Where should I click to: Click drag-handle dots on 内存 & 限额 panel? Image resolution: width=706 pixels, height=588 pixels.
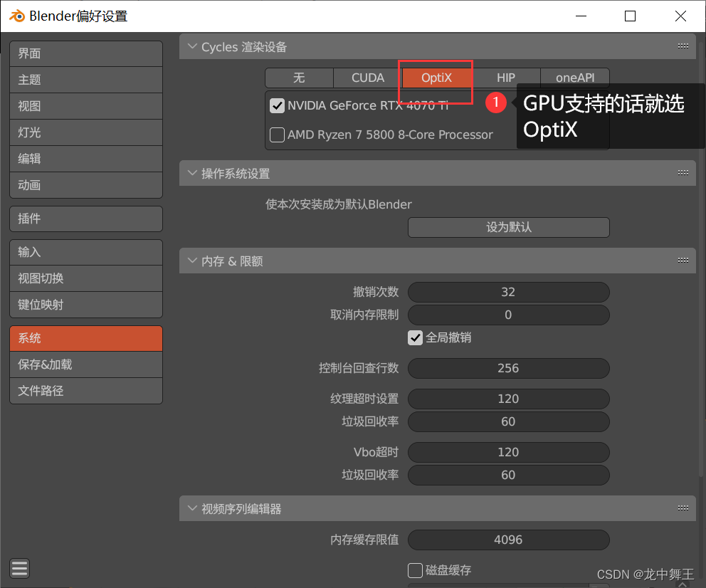pos(683,261)
